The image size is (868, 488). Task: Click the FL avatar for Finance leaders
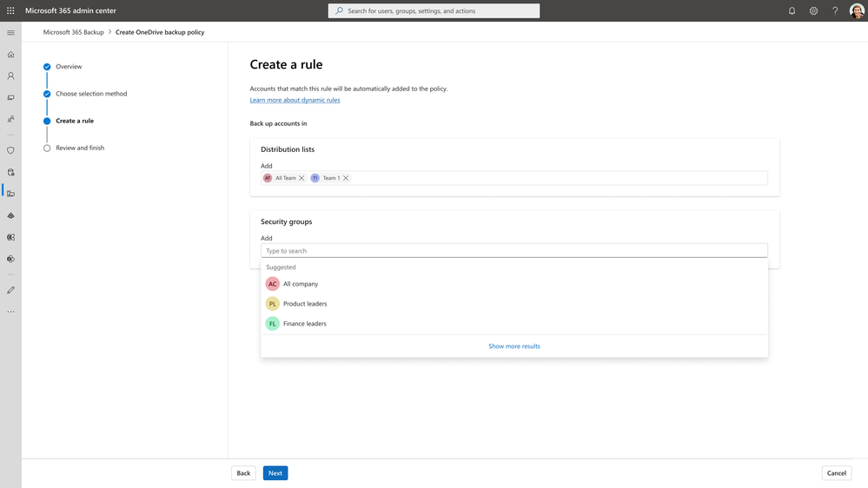coord(272,324)
